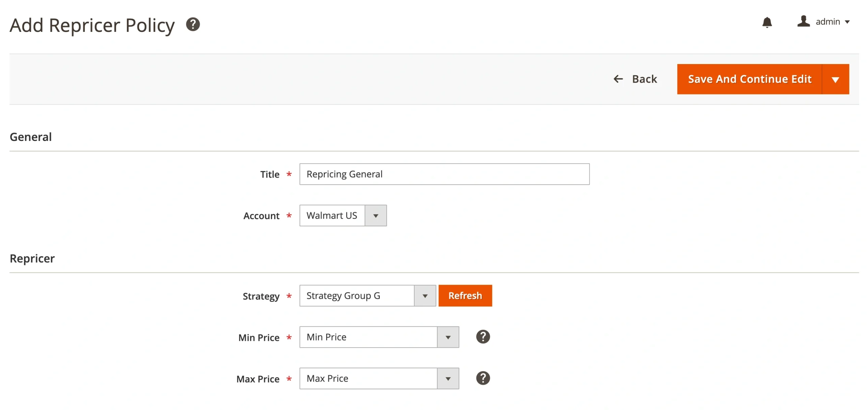
Task: Go Back to the previous page
Action: 644,79
